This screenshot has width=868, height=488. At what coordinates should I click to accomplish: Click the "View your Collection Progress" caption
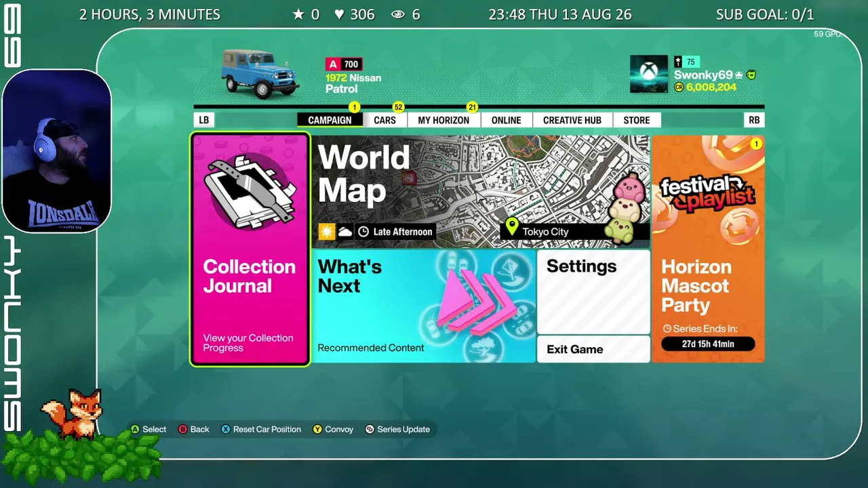[248, 343]
